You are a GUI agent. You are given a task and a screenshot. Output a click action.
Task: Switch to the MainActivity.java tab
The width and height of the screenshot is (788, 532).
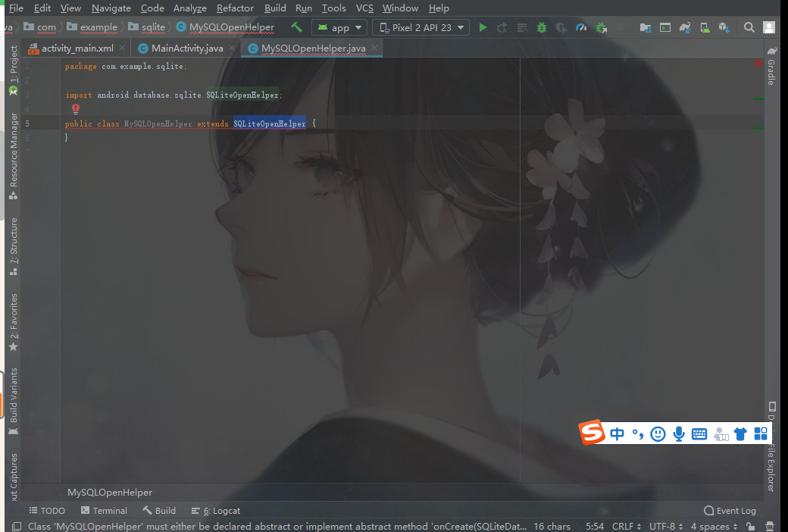[186, 49]
